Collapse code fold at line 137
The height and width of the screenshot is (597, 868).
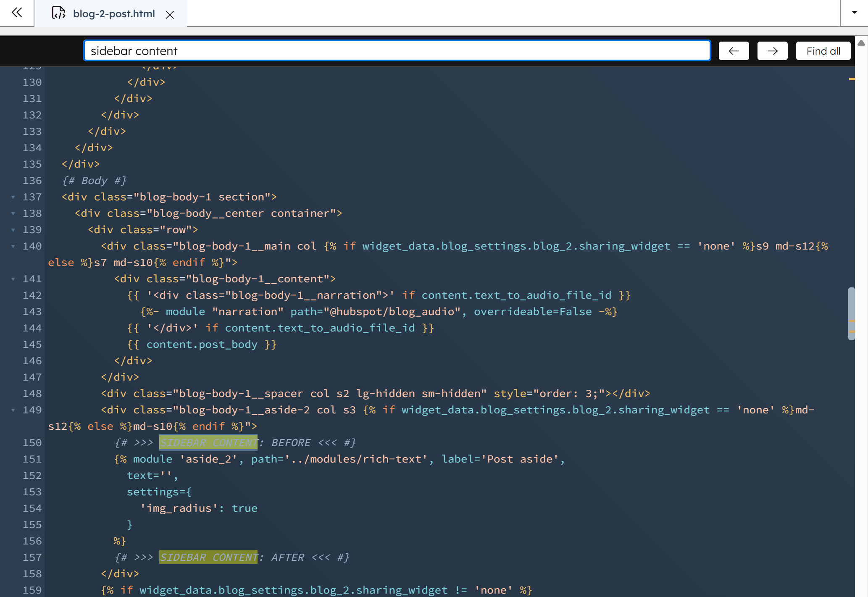[x=13, y=197]
